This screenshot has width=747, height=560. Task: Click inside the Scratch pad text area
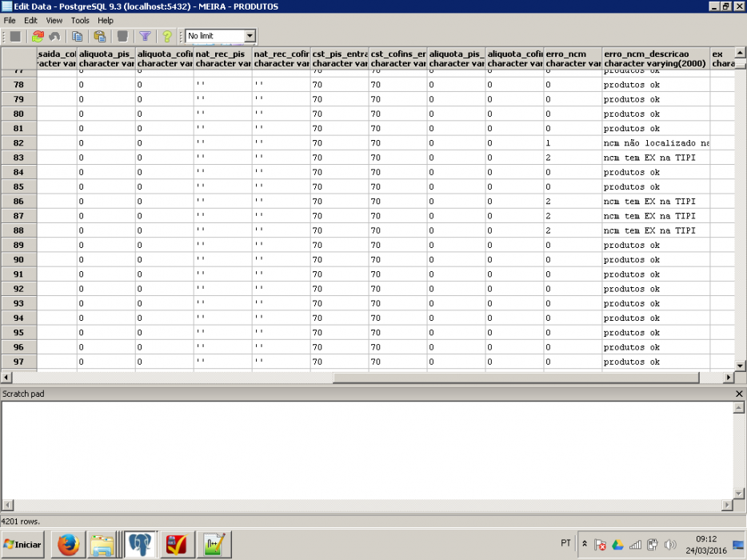[367, 450]
